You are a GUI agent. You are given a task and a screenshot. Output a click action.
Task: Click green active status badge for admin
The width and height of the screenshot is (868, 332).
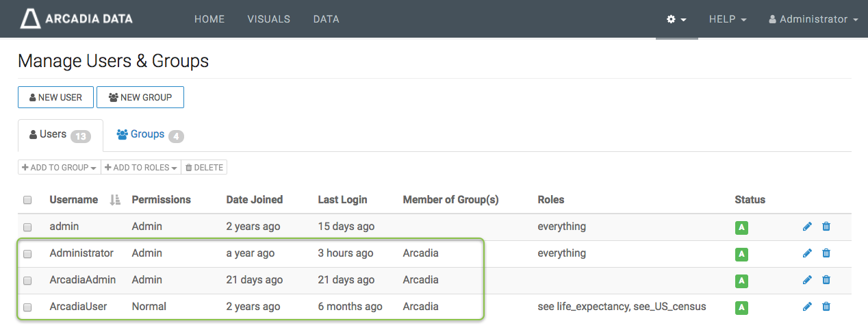pyautogui.click(x=741, y=227)
